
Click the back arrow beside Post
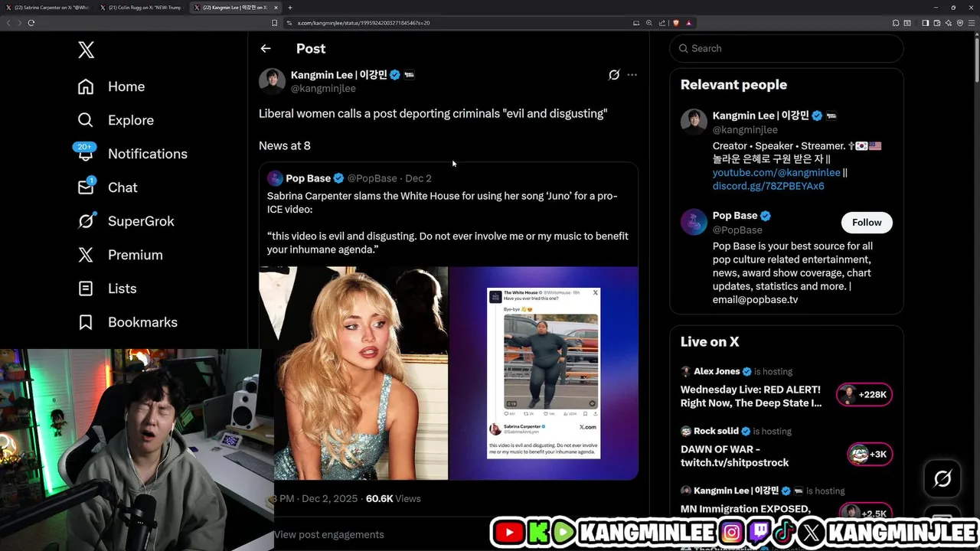[266, 48]
